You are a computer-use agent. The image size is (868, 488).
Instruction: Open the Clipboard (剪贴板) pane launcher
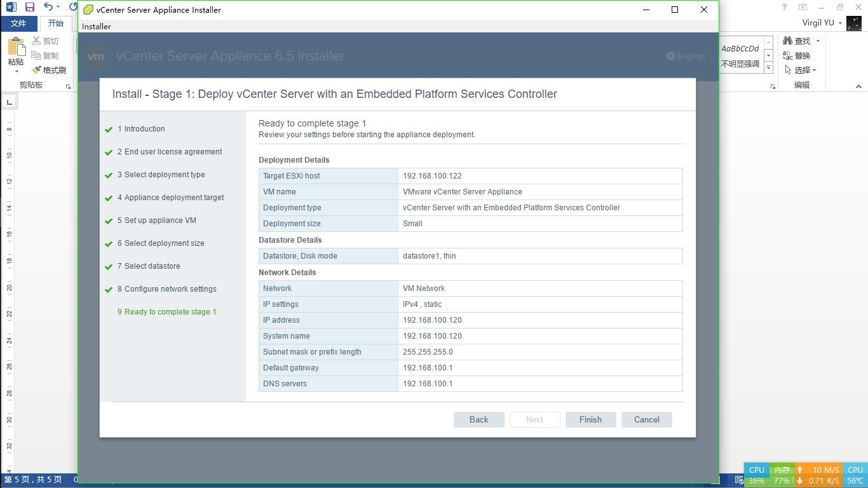tap(68, 86)
